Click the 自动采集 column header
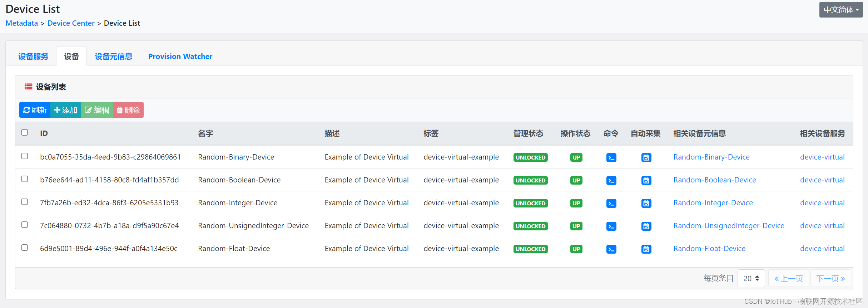This screenshot has width=868, height=308. coord(645,133)
